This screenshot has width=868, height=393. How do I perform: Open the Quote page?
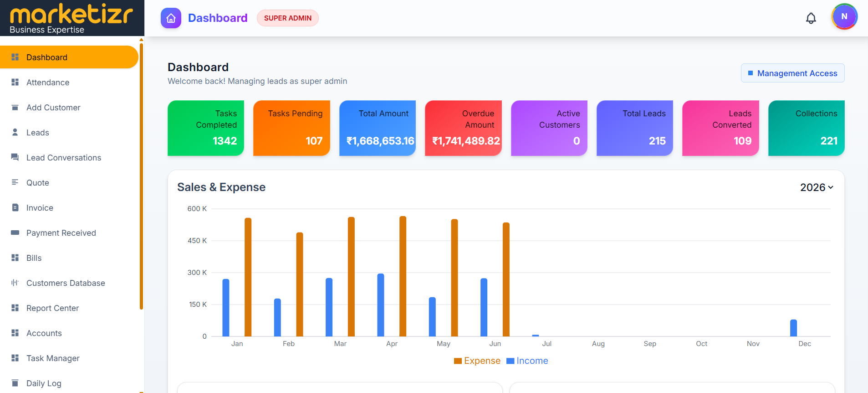(x=69, y=182)
